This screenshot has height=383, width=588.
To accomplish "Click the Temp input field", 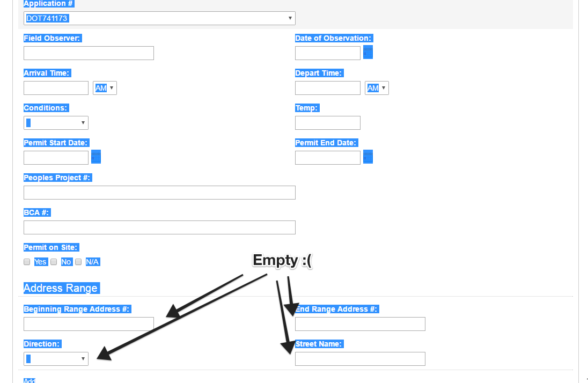I will 327,123.
